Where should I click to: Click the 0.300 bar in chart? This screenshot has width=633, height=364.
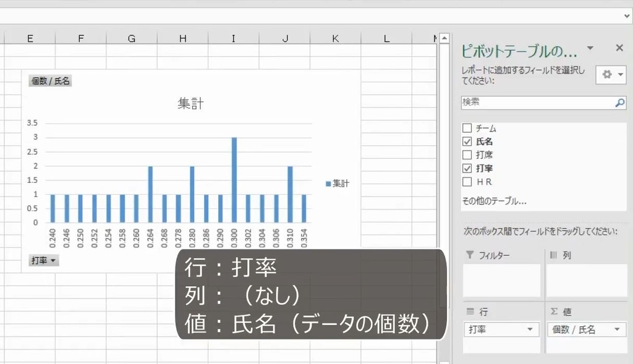pos(234,180)
